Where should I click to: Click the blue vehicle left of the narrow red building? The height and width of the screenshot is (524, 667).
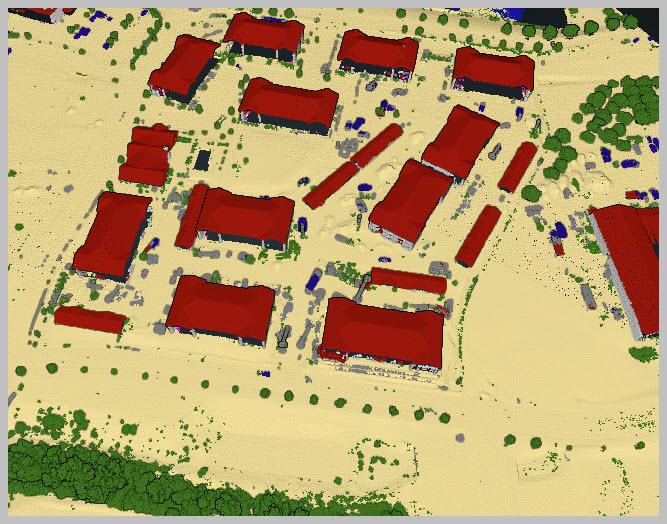tap(314, 280)
